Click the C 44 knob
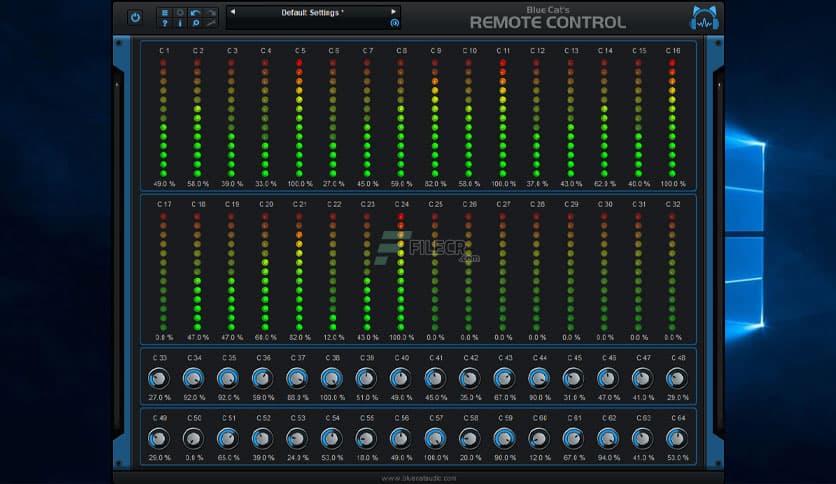Image resolution: width=836 pixels, height=484 pixels. coord(538,378)
